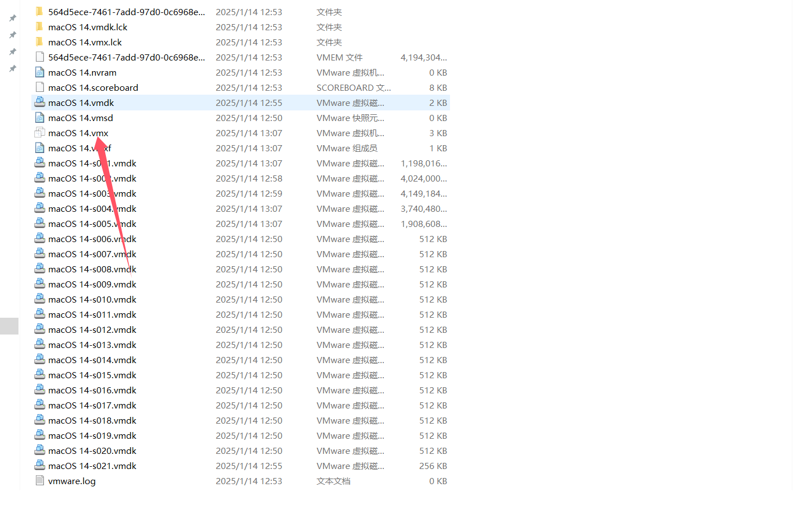Select the file name macOS 14.vmx.lck
This screenshot has width=812, height=506.
(x=85, y=42)
